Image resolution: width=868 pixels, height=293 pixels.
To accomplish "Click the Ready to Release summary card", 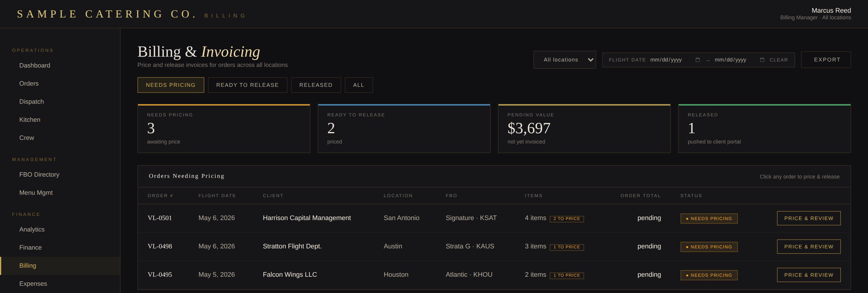I will 404,128.
